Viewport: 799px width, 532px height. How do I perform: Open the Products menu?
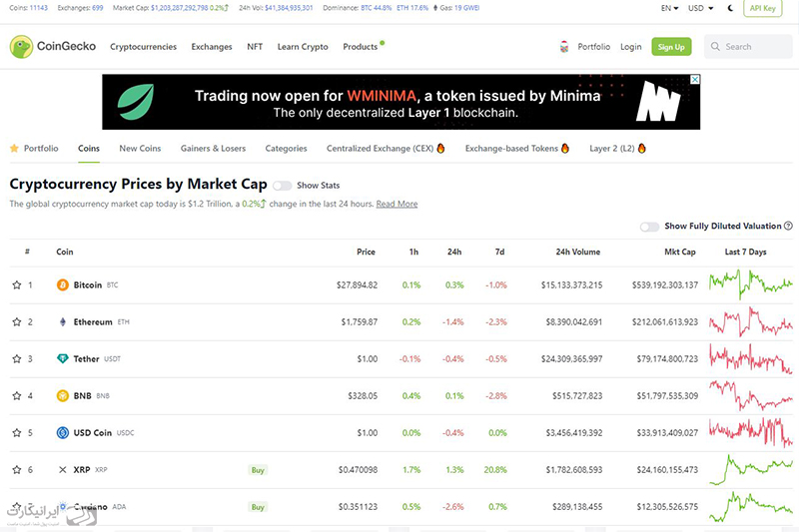click(x=361, y=47)
